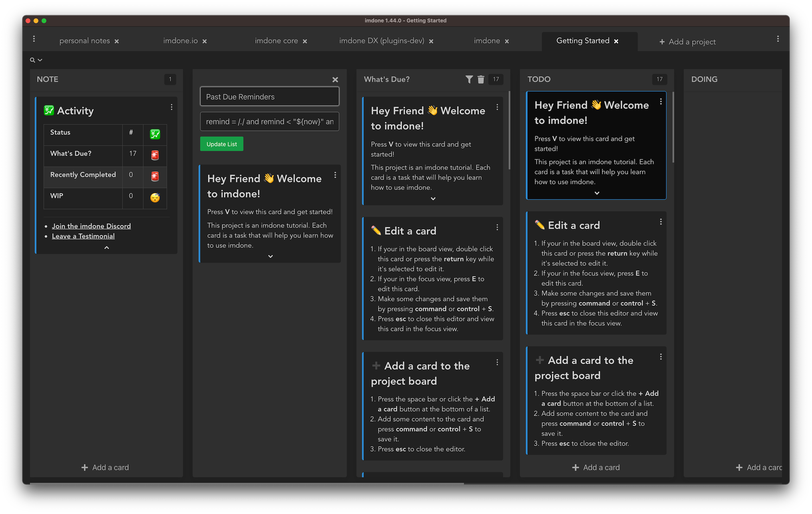Close the imdone DX (plugins-dev) tab

point(431,41)
